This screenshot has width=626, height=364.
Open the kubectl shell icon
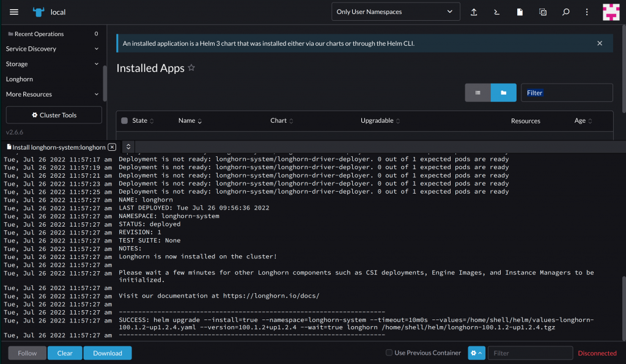click(x=497, y=12)
